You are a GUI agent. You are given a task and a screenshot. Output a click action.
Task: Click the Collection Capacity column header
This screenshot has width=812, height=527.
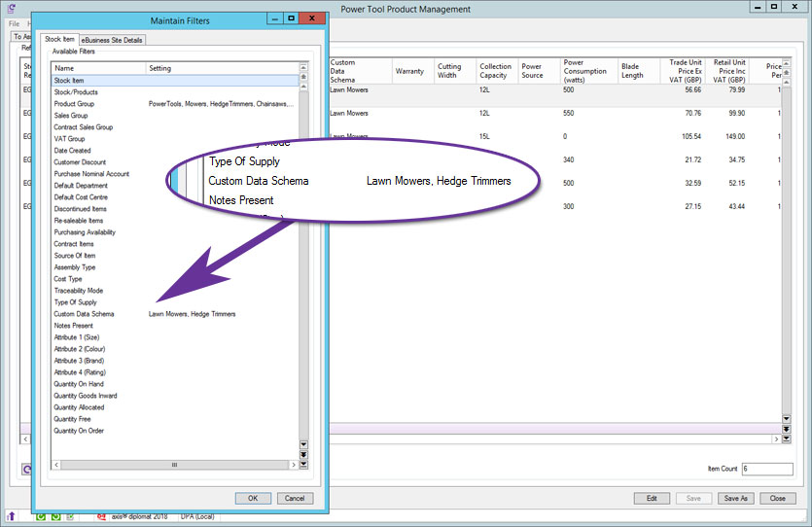click(497, 71)
